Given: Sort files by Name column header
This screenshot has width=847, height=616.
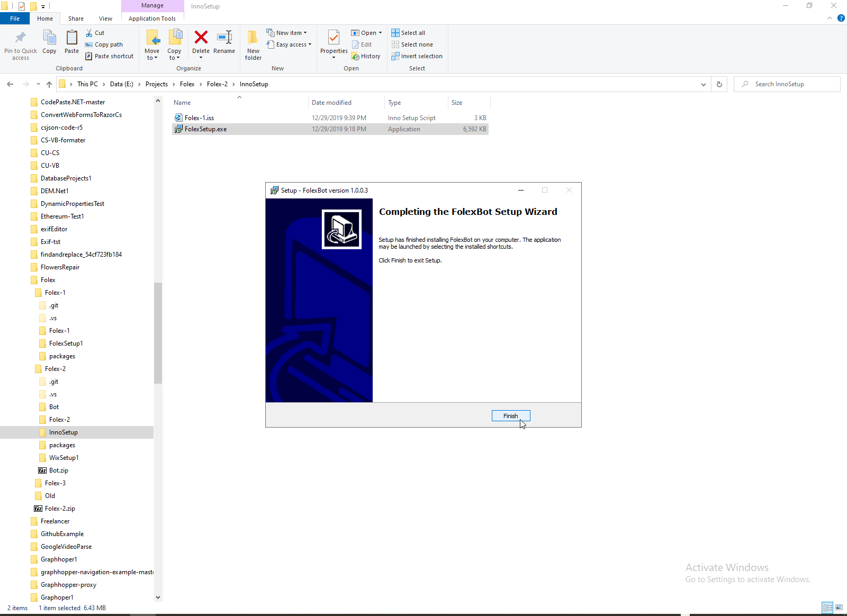Looking at the screenshot, I should coord(239,103).
